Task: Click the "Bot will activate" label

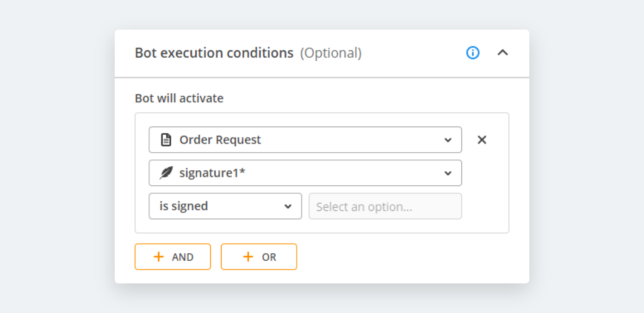Action: (179, 98)
